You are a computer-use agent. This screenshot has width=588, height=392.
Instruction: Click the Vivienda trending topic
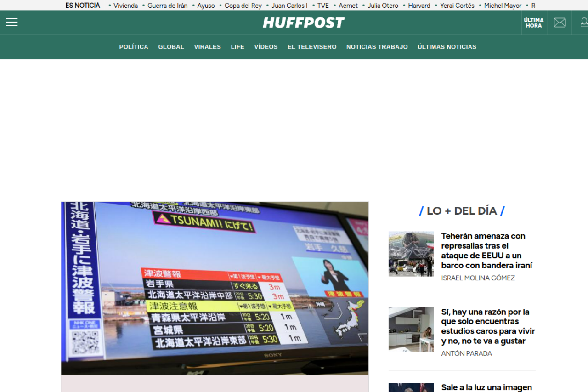(x=125, y=6)
